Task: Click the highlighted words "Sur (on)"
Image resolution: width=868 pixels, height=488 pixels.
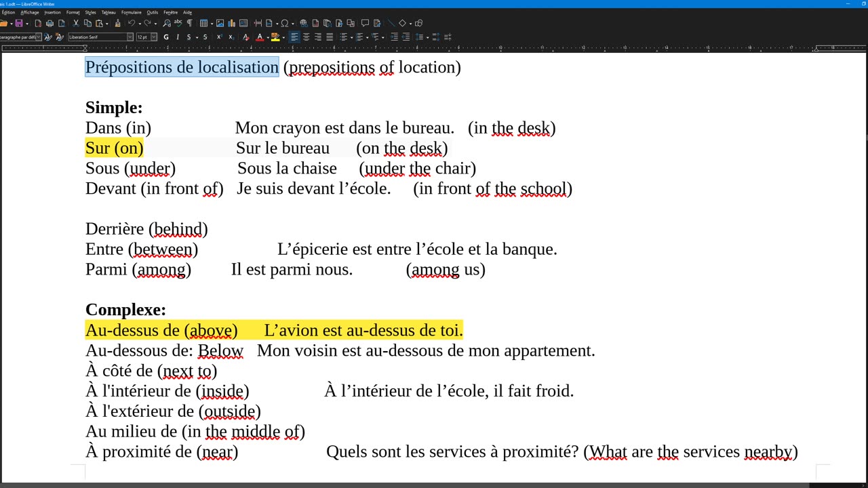Action: tap(114, 148)
